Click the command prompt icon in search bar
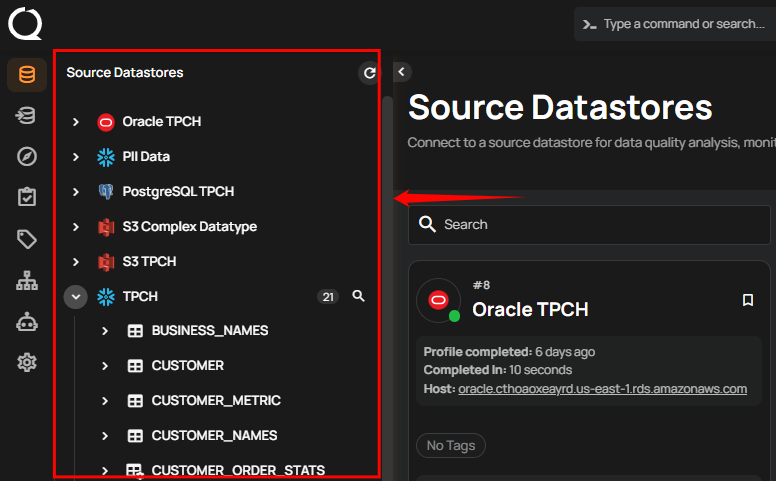Viewport: 776px width, 481px height. click(589, 24)
